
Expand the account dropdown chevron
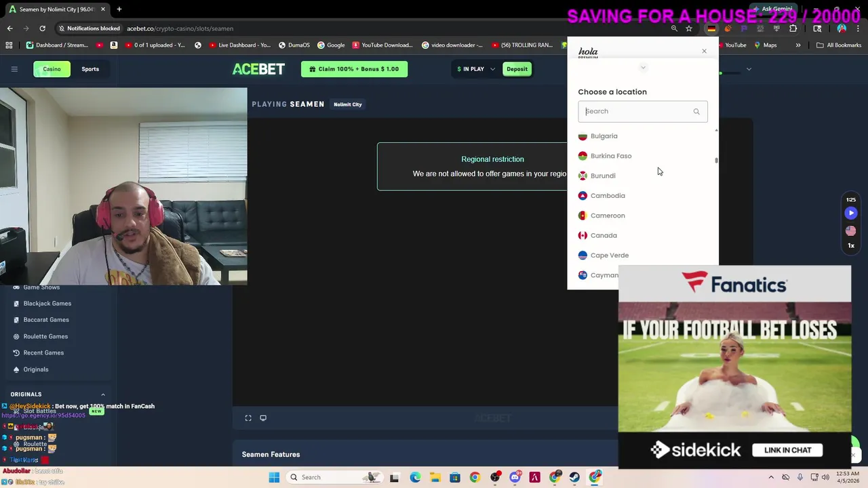click(749, 69)
